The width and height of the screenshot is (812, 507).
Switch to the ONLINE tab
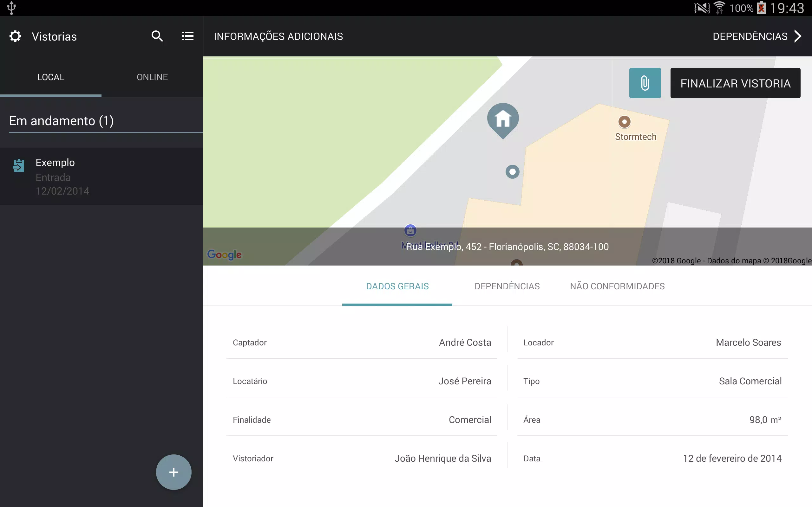[152, 77]
